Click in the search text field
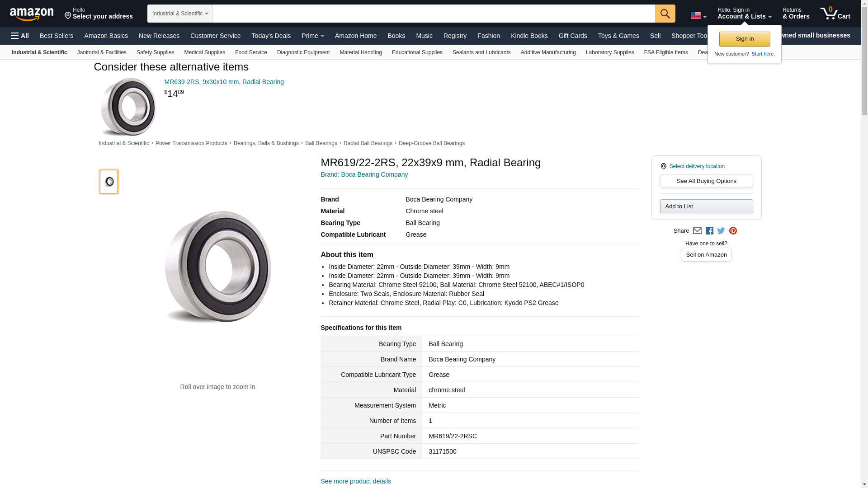 [x=433, y=14]
